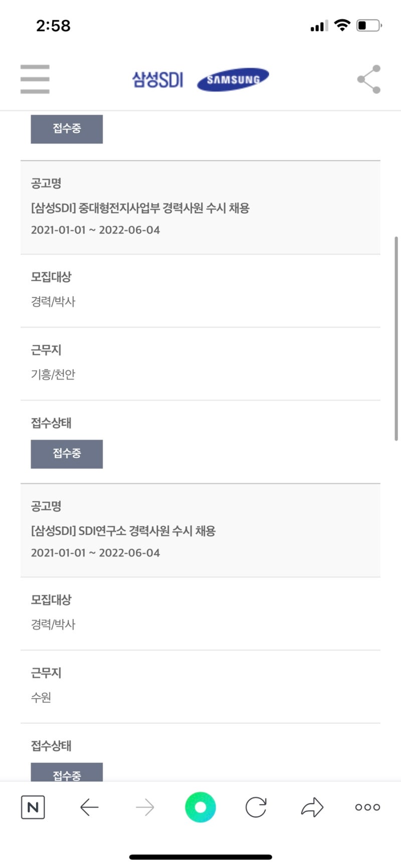Tap the blue Samsung oval logo
Screen dimensions: 401x868
point(233,80)
